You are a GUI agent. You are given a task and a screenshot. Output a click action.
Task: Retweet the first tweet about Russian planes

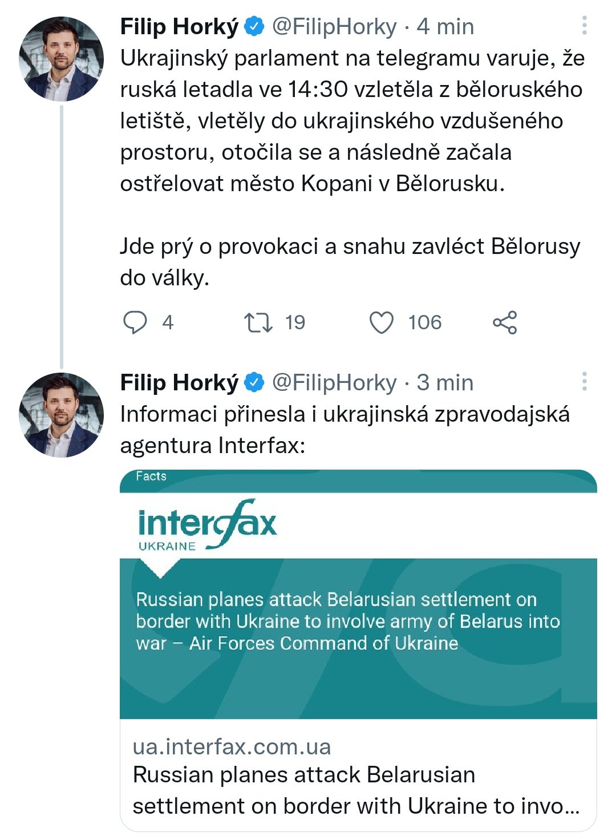click(x=258, y=322)
